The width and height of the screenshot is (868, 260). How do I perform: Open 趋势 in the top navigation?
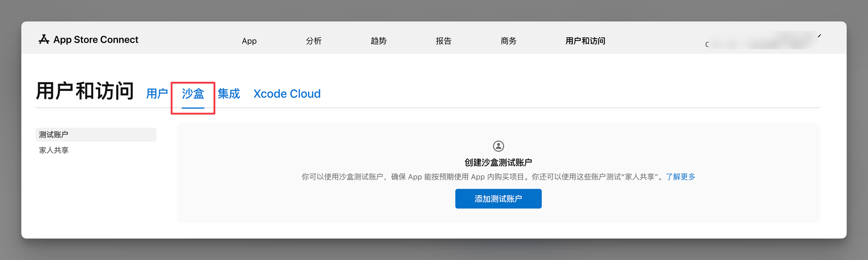pyautogui.click(x=378, y=41)
